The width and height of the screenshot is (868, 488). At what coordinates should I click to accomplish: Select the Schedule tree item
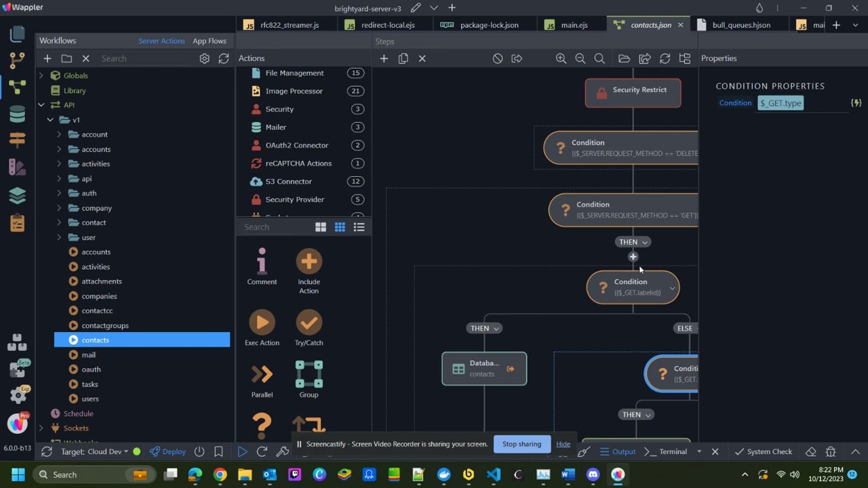coord(78,413)
